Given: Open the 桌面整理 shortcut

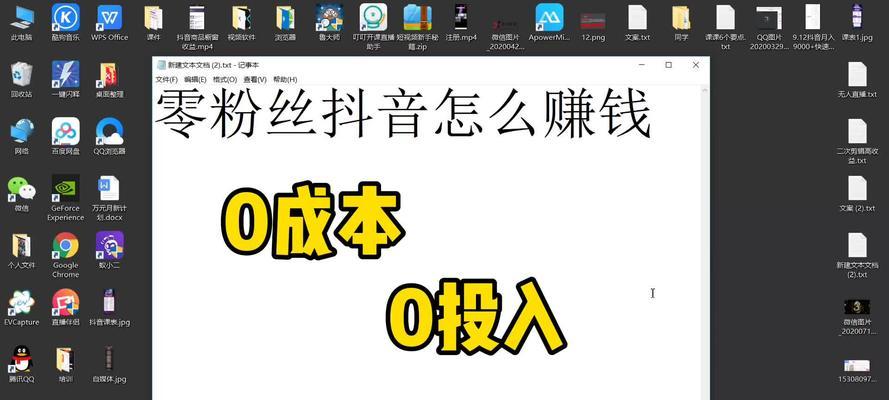Looking at the screenshot, I should coord(109,79).
